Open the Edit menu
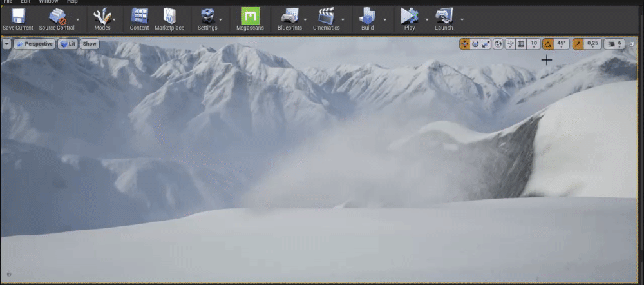 pos(26,2)
